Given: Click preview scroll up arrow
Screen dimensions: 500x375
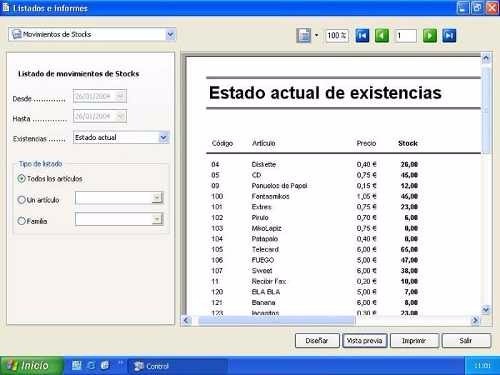Looking at the screenshot, I should (x=486, y=59).
